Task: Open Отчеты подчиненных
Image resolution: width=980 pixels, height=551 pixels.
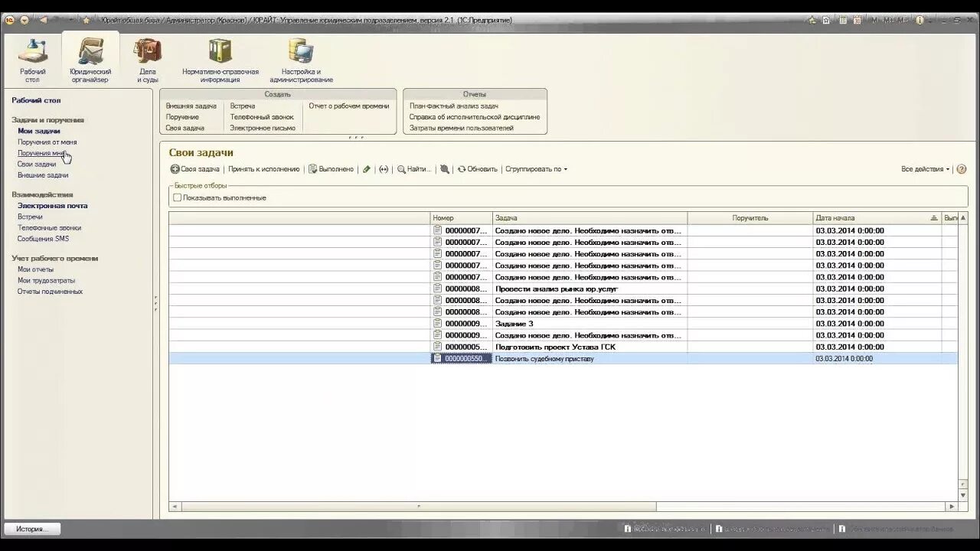Action: [50, 292]
